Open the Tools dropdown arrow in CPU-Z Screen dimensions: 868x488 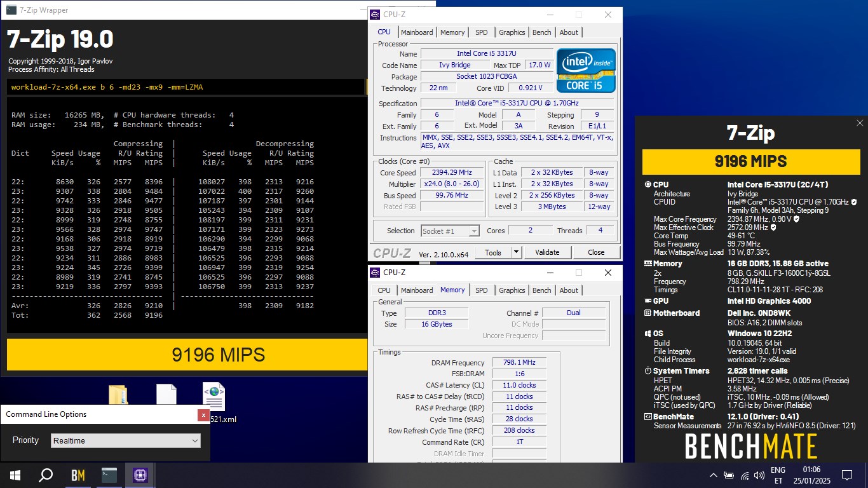coord(516,252)
